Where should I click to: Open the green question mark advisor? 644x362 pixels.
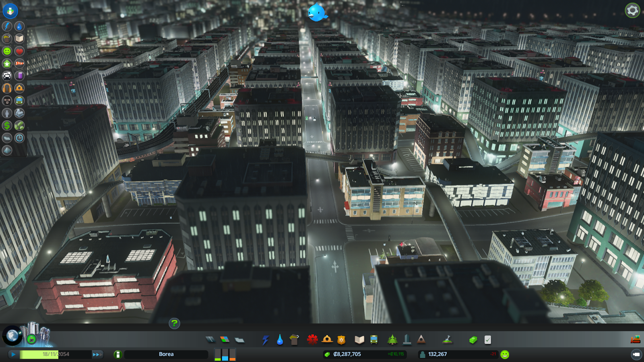(x=174, y=323)
